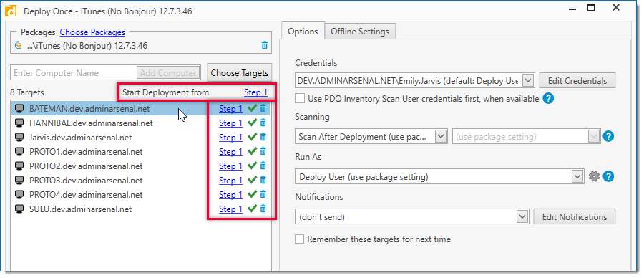Viewport: 644px width, 278px height.
Task: Click green checkmark next to PROTO3 target
Action: 252,180
